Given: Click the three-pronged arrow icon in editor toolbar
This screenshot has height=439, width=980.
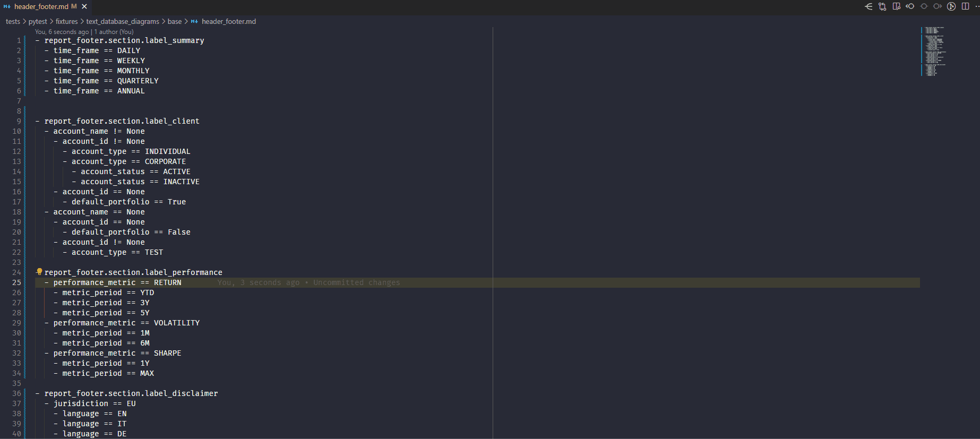Looking at the screenshot, I should [x=869, y=6].
